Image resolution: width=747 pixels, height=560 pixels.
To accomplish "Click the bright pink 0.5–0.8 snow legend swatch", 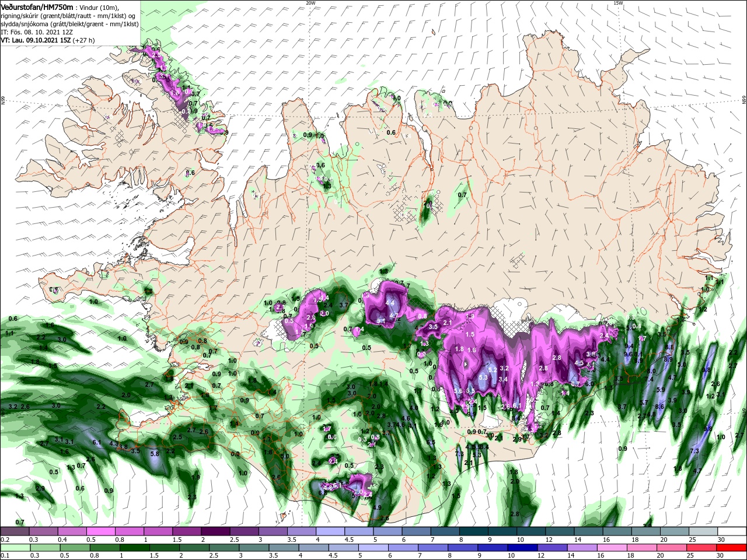I will tap(100, 531).
